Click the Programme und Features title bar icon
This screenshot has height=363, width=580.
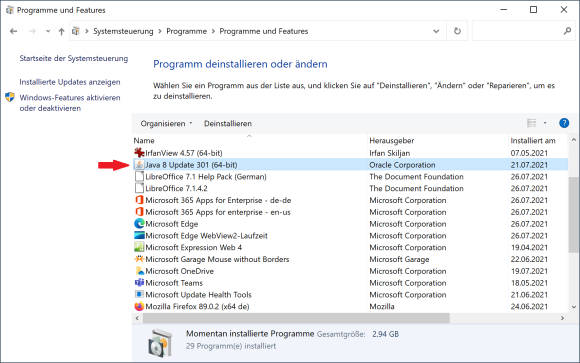point(10,10)
